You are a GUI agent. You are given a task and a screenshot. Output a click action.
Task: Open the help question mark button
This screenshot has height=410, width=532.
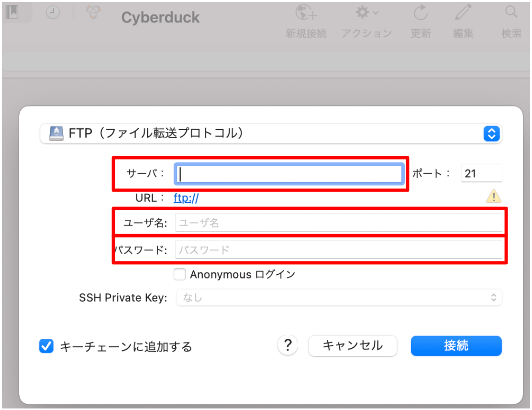pos(288,345)
